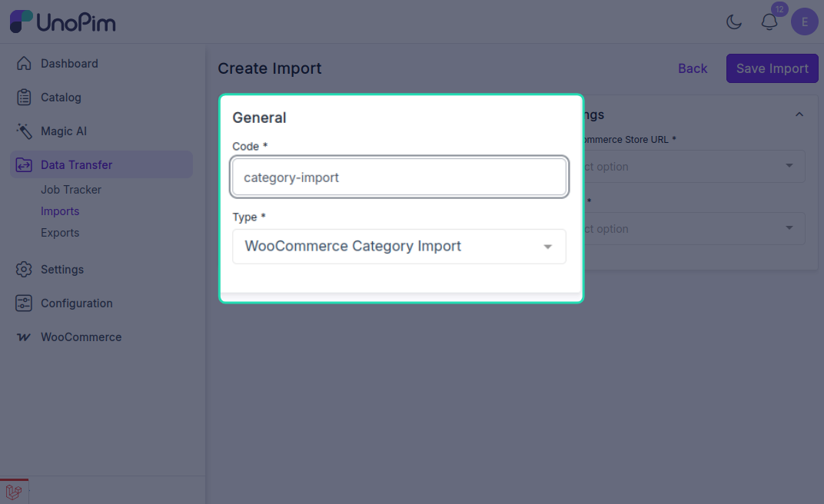
Task: Open notifications bell icon
Action: (x=769, y=22)
